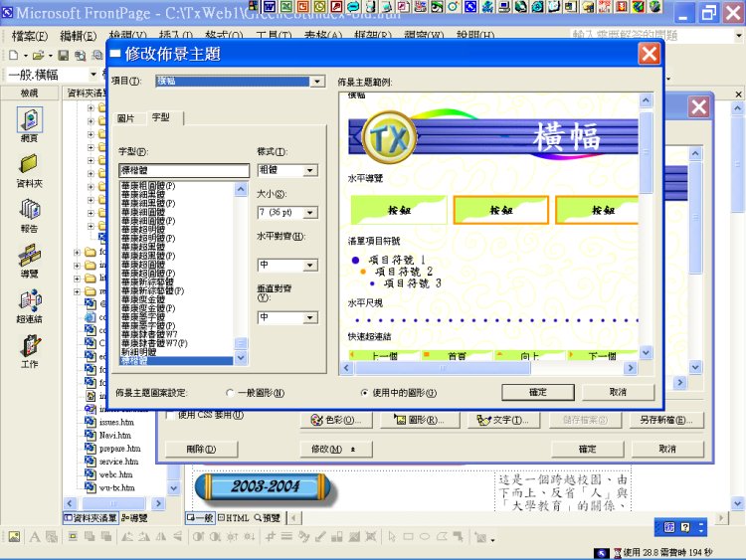Open the 項目 item dropdown
The width and height of the screenshot is (746, 560).
(x=317, y=82)
